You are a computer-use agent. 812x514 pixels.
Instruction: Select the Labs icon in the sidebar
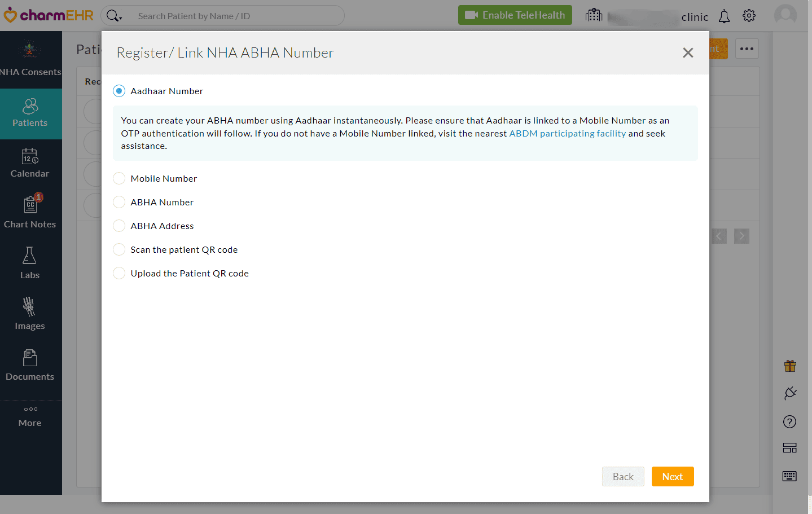pyautogui.click(x=30, y=262)
